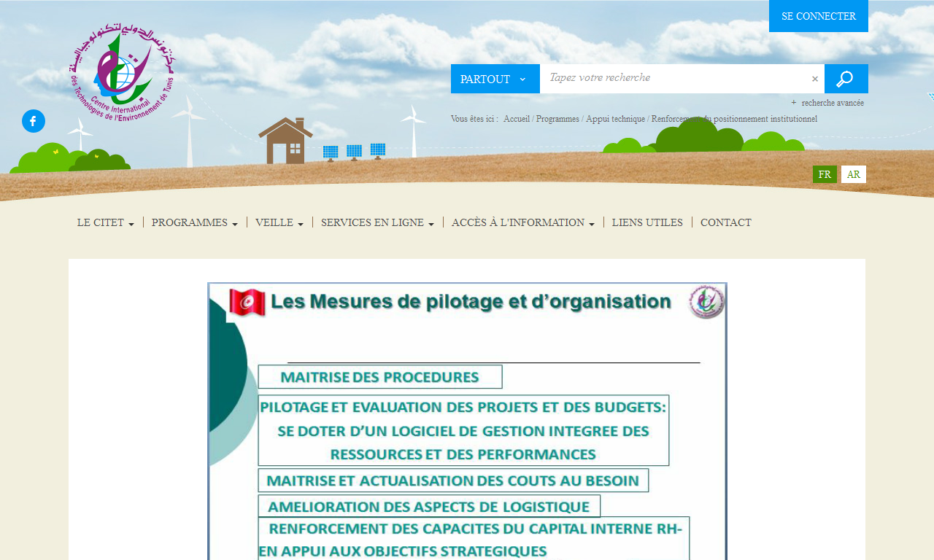Switch language to FR

(x=825, y=174)
